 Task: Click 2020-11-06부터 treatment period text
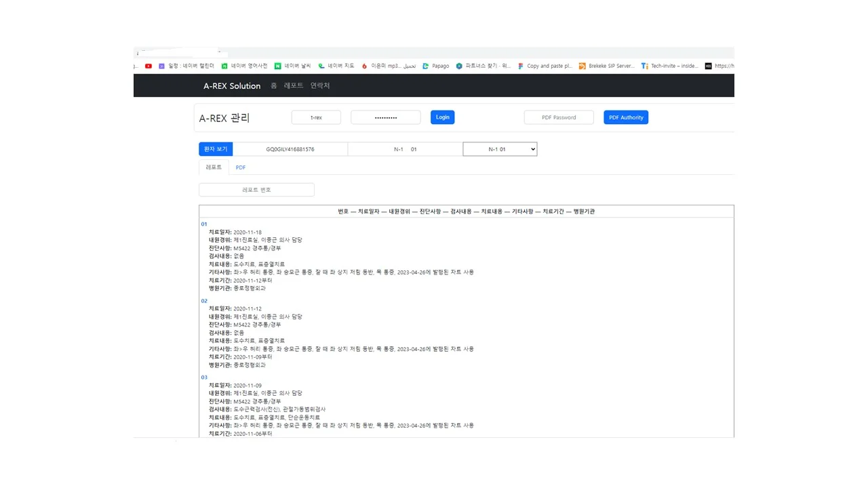[x=252, y=433]
